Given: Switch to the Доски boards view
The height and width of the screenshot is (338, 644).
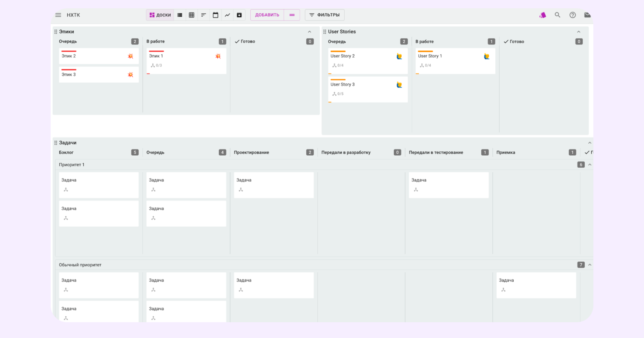Looking at the screenshot, I should (160, 15).
